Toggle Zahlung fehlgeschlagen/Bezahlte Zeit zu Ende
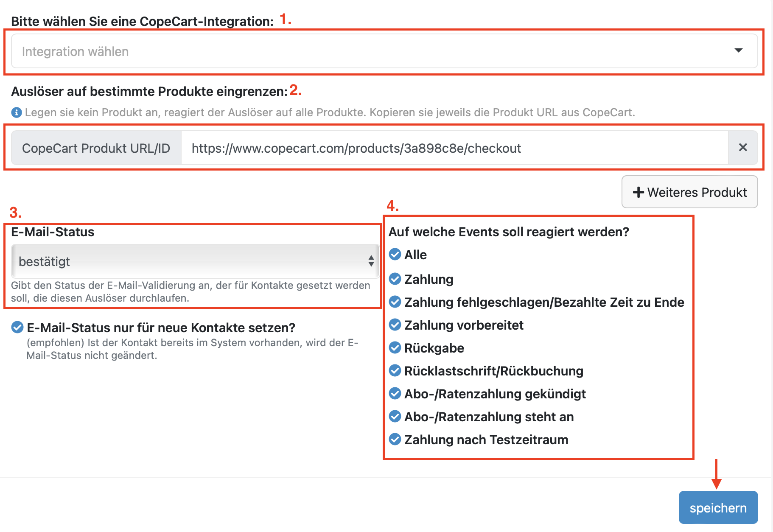 [395, 302]
